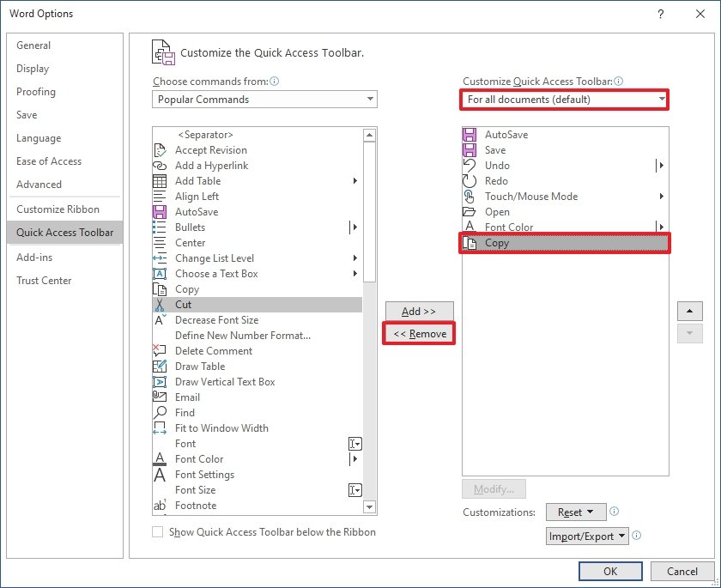Image resolution: width=721 pixels, height=588 pixels.
Task: Click the Add >> button
Action: [x=420, y=312]
